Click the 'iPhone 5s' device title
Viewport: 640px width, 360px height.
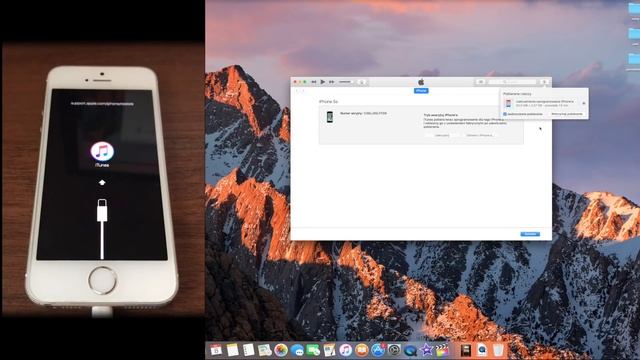[x=329, y=101]
